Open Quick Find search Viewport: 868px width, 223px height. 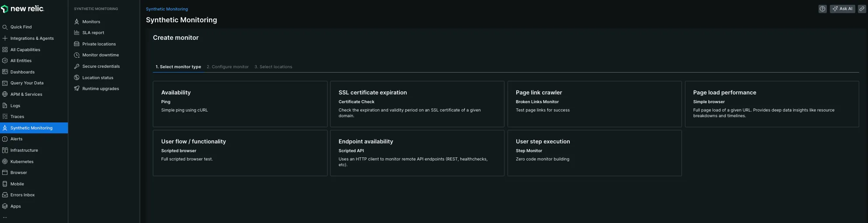click(x=21, y=27)
